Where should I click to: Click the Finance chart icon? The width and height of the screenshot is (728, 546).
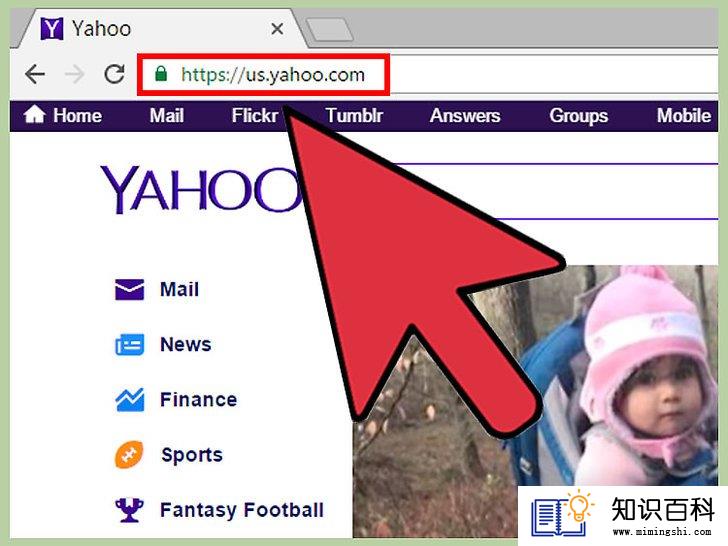pyautogui.click(x=130, y=400)
